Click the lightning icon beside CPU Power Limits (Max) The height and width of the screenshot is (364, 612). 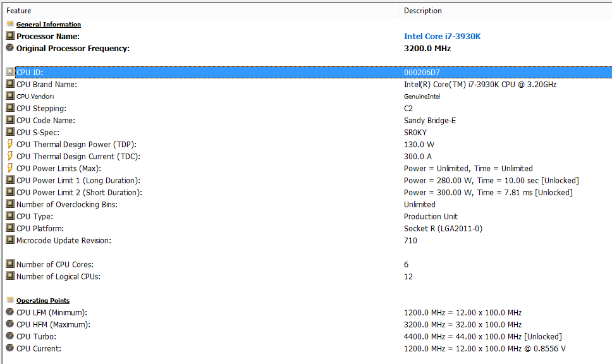click(10, 168)
